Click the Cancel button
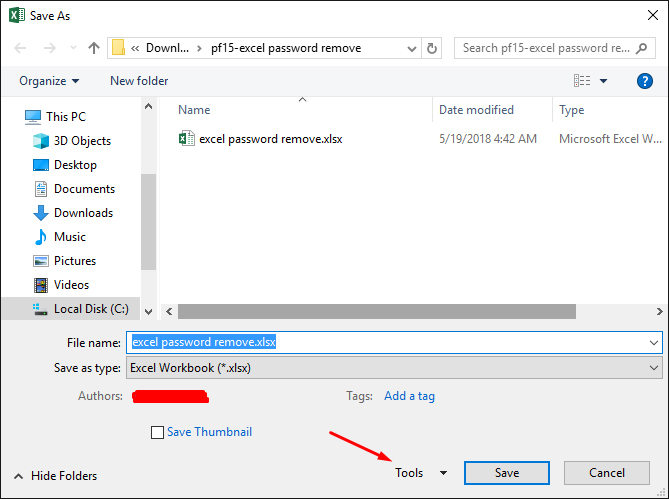 pos(607,473)
